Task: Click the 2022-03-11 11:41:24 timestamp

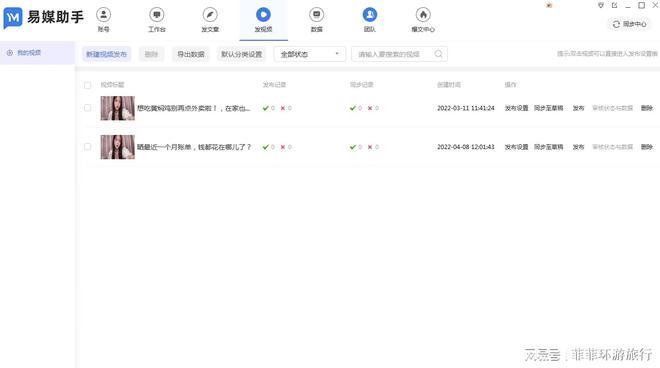Action: click(466, 108)
